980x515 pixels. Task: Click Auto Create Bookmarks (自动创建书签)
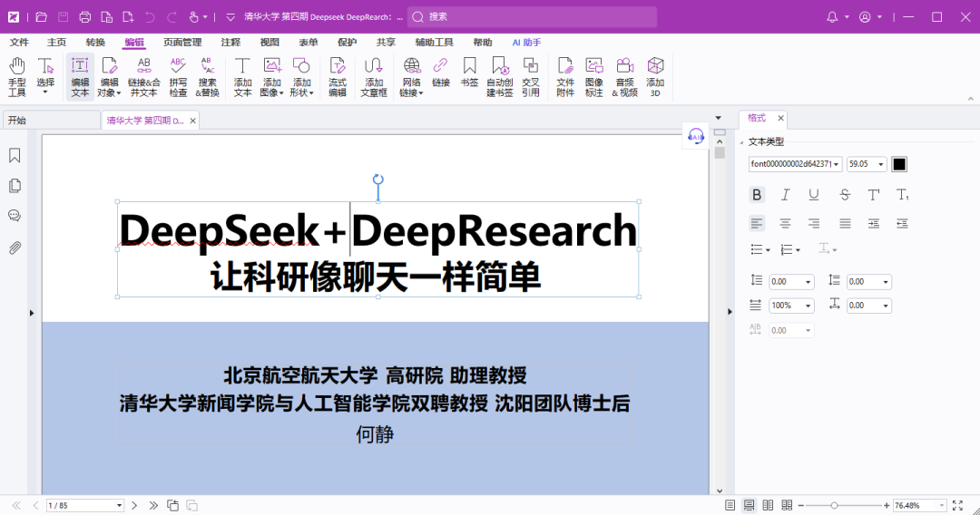coord(500,77)
